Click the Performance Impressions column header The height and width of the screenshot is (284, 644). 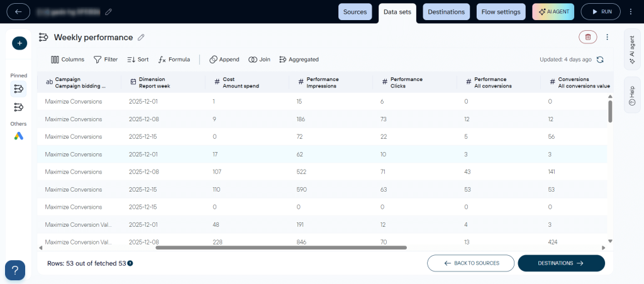(331, 82)
